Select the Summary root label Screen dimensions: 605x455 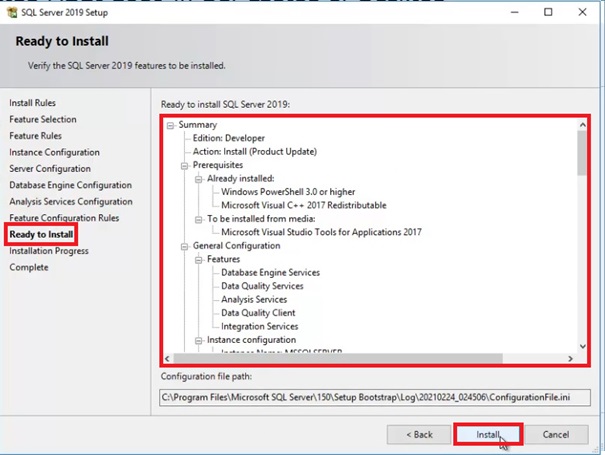pos(198,125)
